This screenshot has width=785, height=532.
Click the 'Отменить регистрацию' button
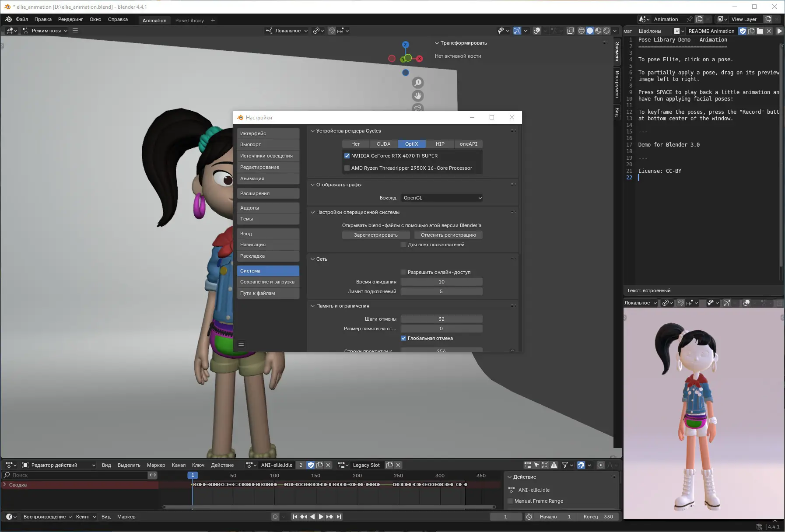point(448,235)
